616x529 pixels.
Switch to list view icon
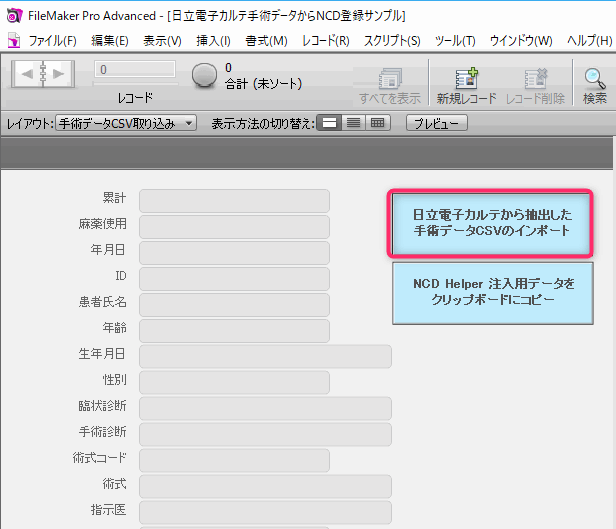(x=354, y=123)
